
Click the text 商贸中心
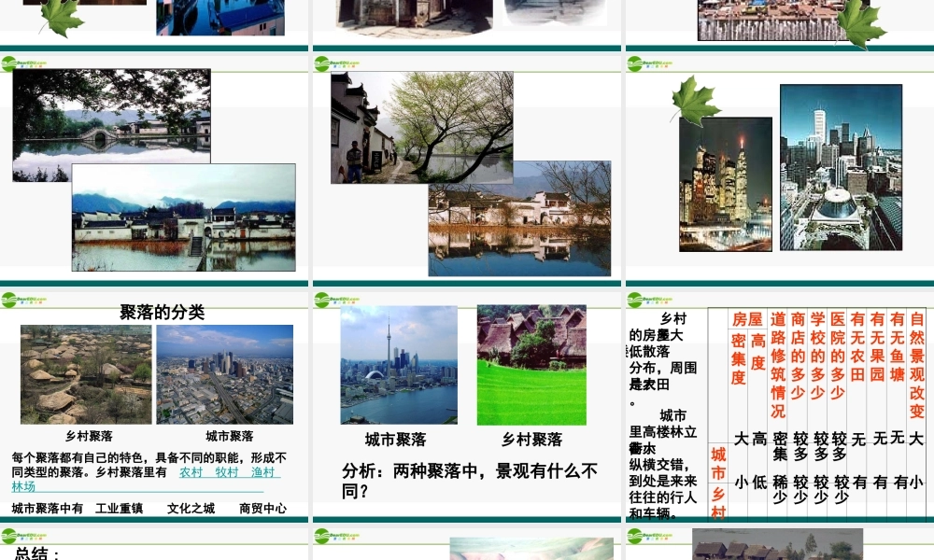click(x=262, y=509)
